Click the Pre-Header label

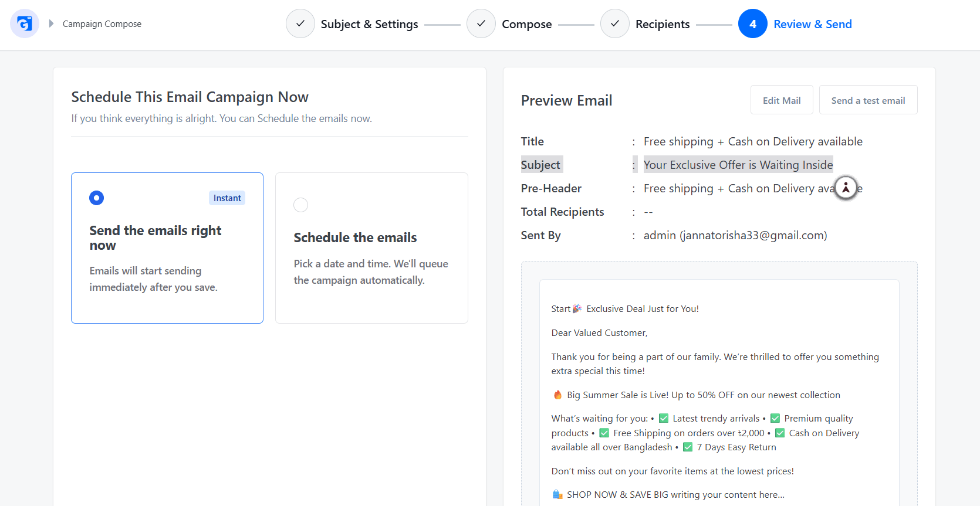point(551,188)
